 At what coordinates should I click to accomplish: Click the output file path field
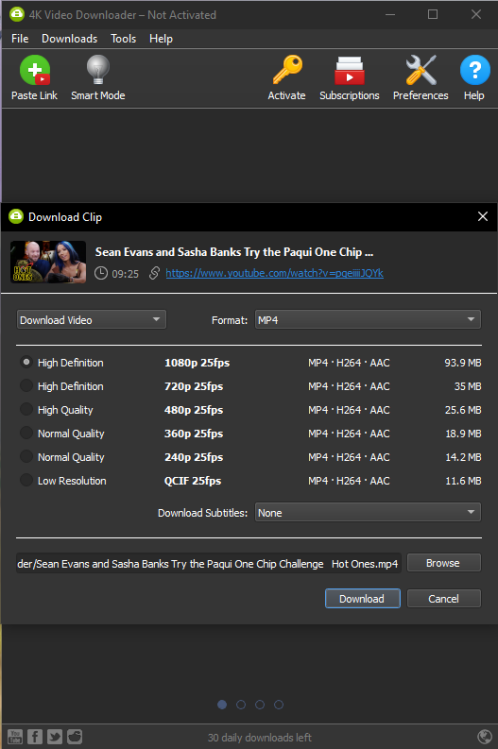(208, 563)
